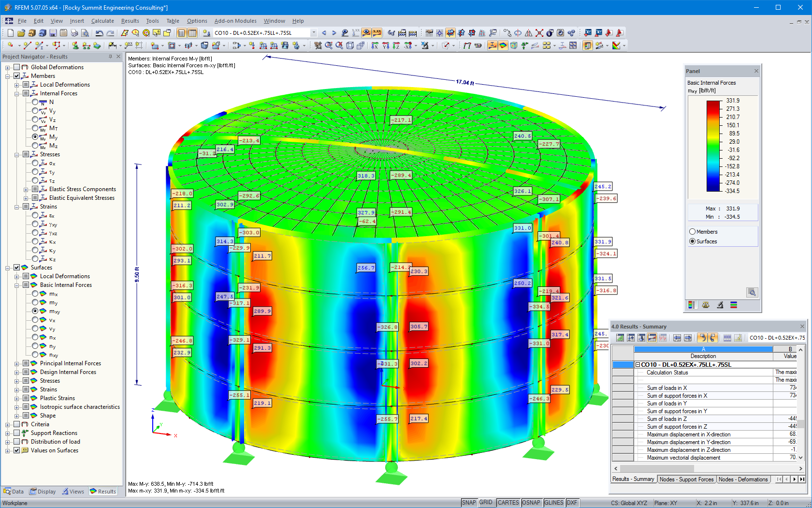
Task: Toggle the show results eye icon
Action: click(366, 33)
